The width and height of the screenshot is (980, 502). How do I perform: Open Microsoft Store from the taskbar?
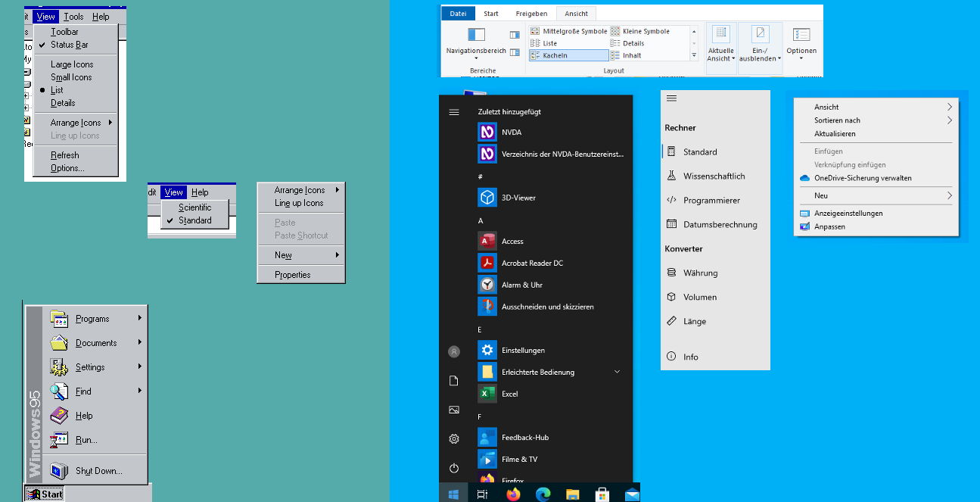tap(602, 494)
